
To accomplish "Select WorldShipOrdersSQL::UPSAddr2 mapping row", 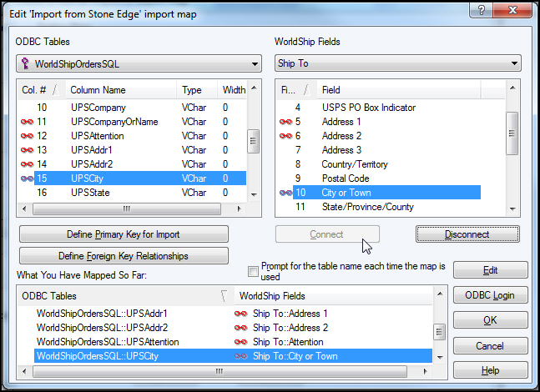I will click(x=225, y=328).
